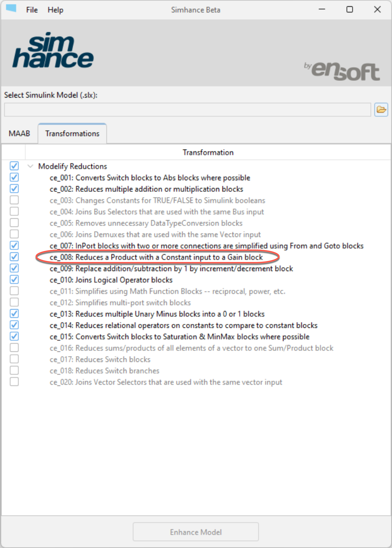Image resolution: width=392 pixels, height=548 pixels.
Task: Uncheck the ce_014 relational operators checkbox
Action: [x=14, y=325]
